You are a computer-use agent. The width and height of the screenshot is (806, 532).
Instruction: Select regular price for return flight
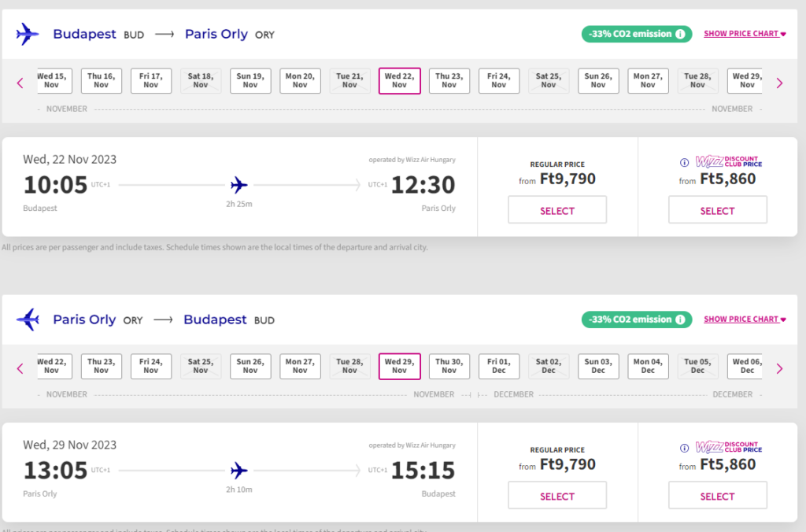tap(557, 496)
